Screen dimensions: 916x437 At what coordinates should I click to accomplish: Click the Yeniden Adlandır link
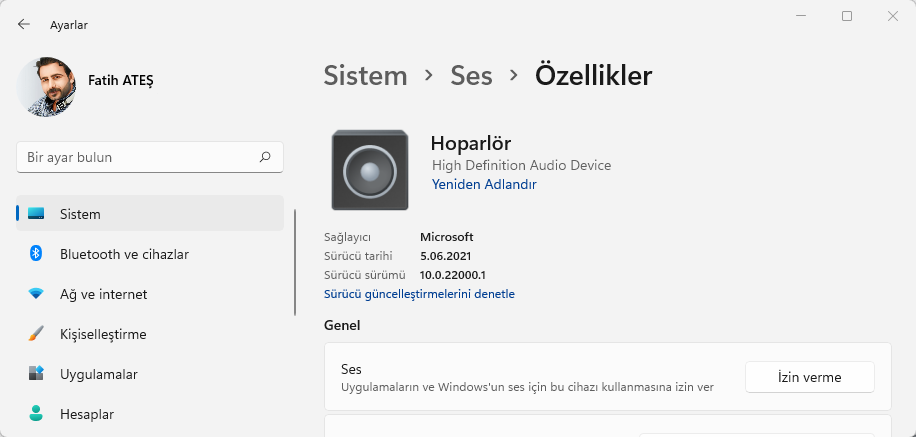click(484, 185)
